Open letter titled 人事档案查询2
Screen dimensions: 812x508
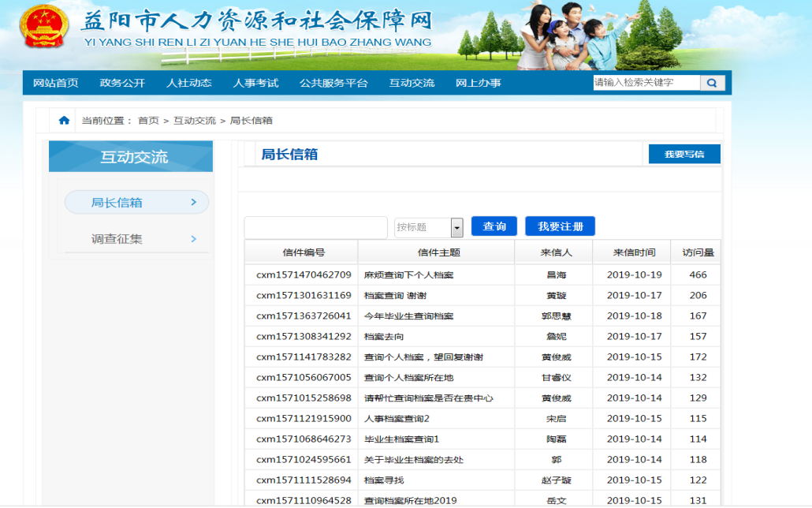tap(397, 419)
